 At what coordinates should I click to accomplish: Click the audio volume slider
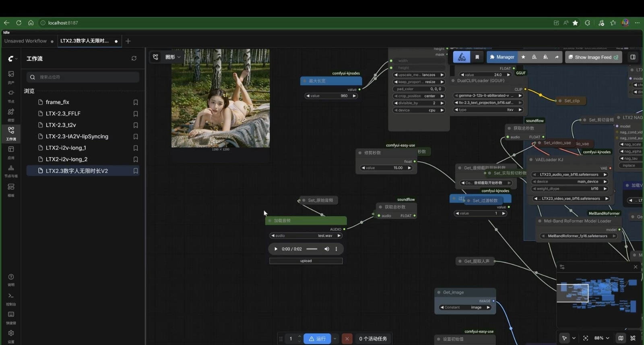312,249
